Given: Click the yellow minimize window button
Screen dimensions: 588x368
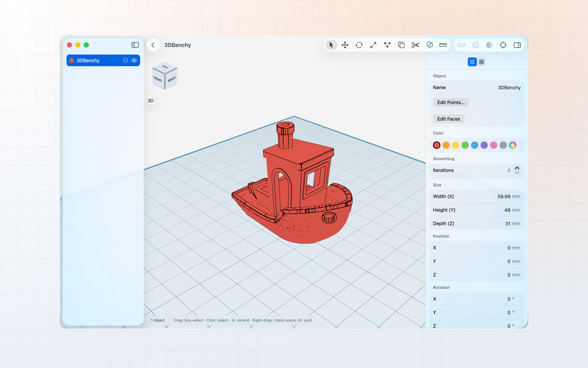Looking at the screenshot, I should [78, 45].
